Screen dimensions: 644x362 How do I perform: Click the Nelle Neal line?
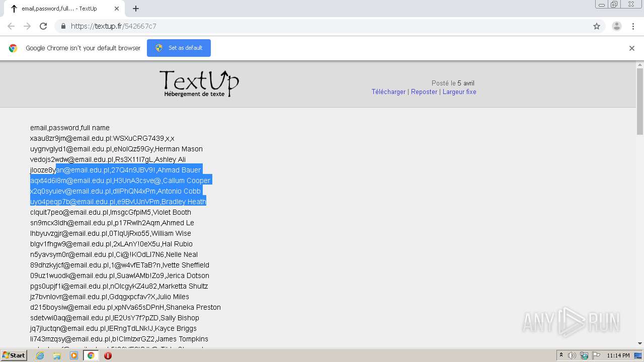[114, 254]
